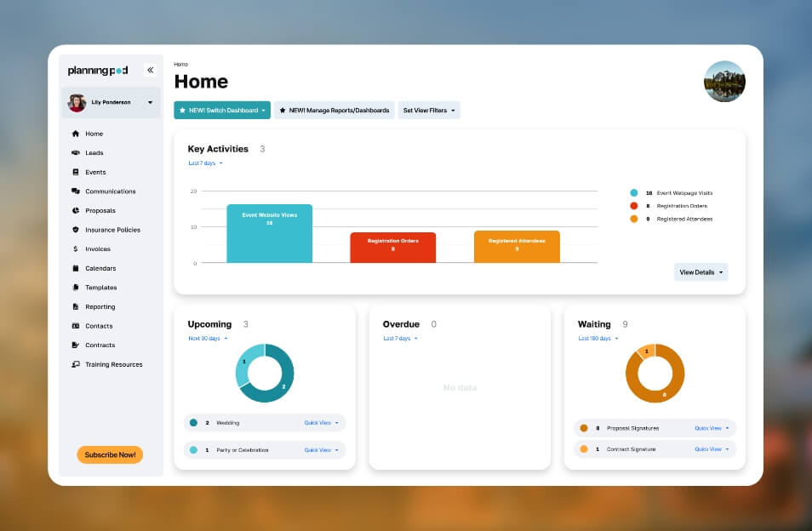Click the Home house icon in sidebar
The image size is (812, 531).
point(76,134)
